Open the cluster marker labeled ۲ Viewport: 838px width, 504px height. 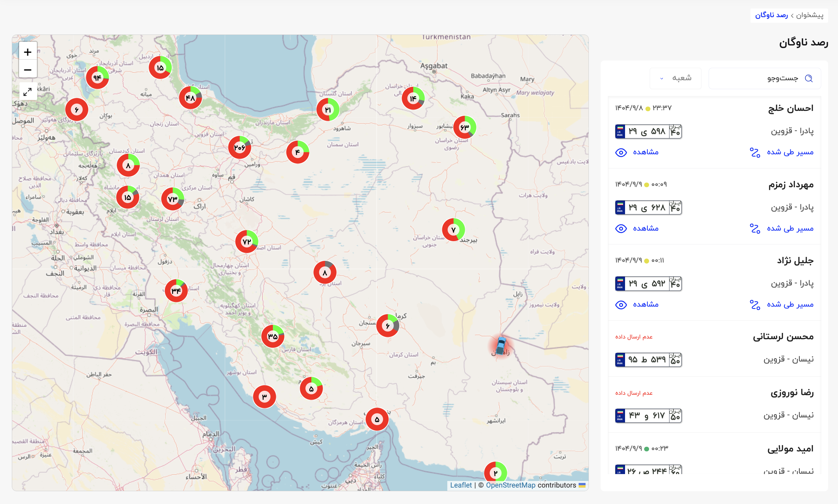496,473
